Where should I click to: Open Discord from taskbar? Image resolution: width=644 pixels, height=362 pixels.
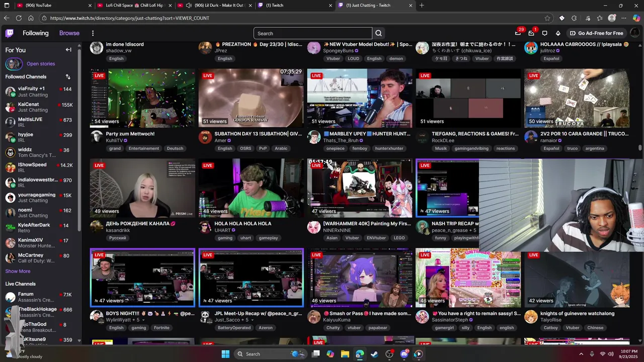click(x=404, y=354)
